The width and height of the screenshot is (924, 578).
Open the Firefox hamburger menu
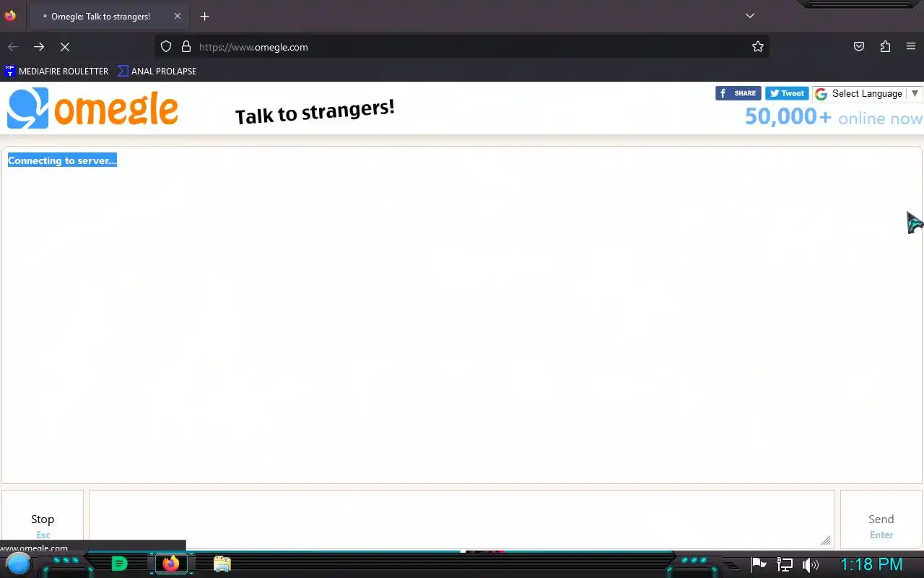pos(911,46)
